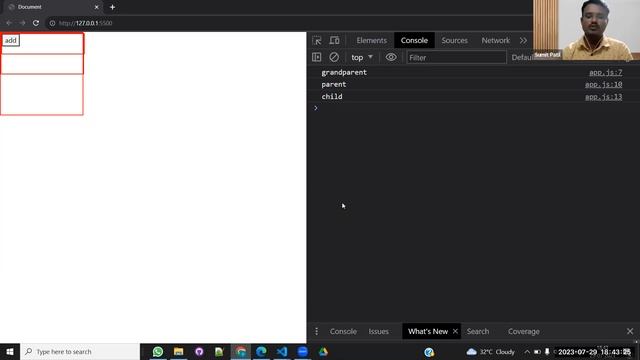The image size is (640, 360).
Task: Open the weather widget showing 32°C Cloudy
Action: click(491, 351)
